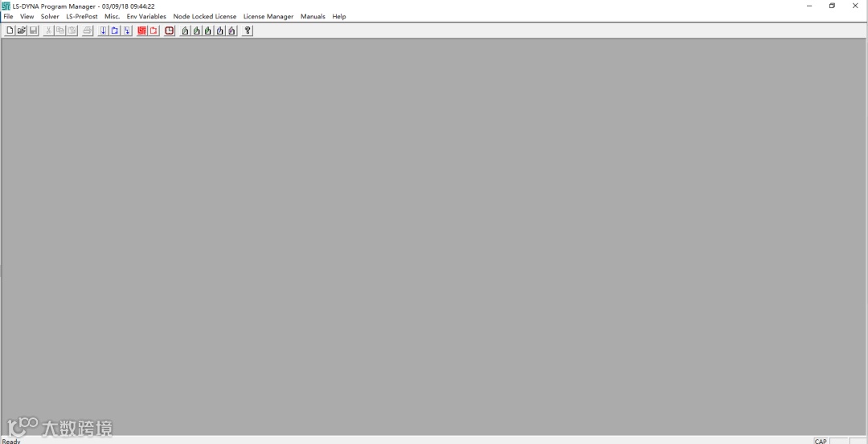
Task: Click the gray document manual icon
Action: [x=185, y=31]
